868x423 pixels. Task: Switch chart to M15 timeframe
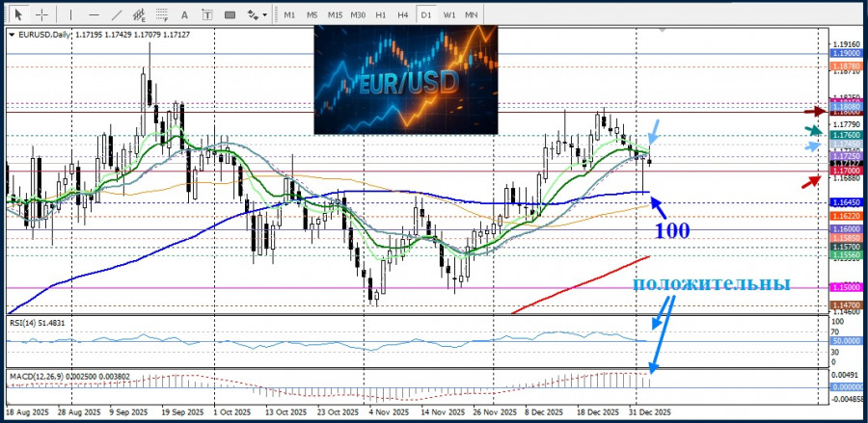tap(335, 14)
